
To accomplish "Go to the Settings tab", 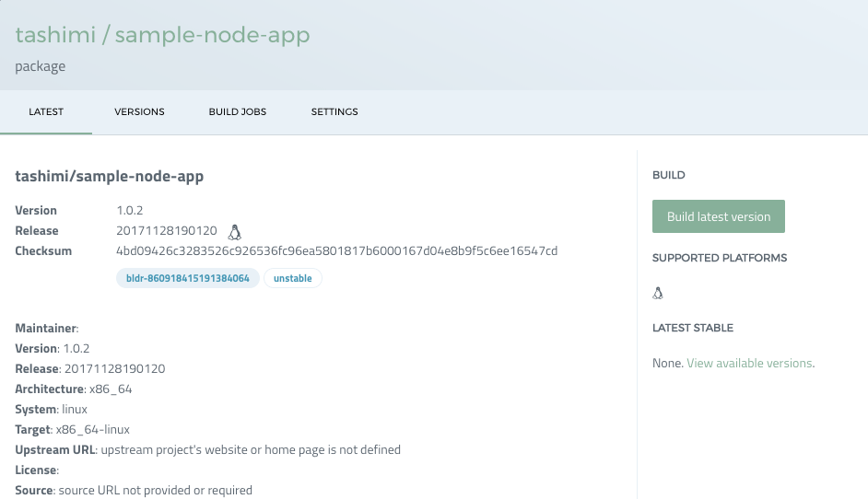I will click(x=334, y=112).
